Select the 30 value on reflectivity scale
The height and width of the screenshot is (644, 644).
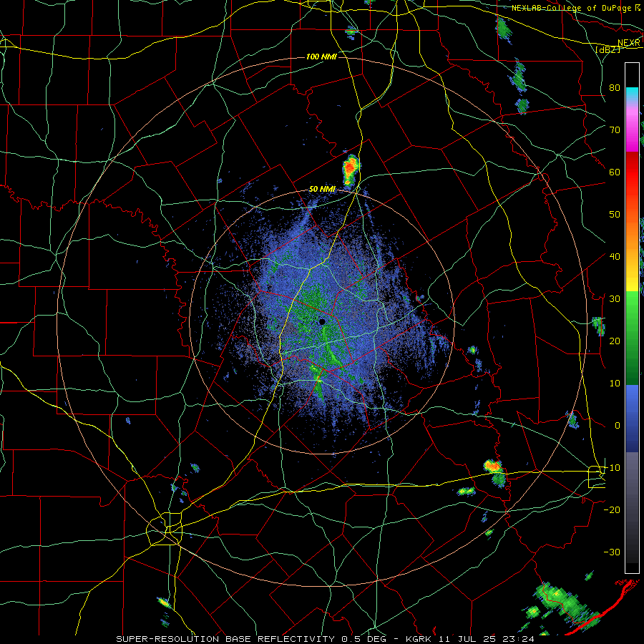(615, 298)
